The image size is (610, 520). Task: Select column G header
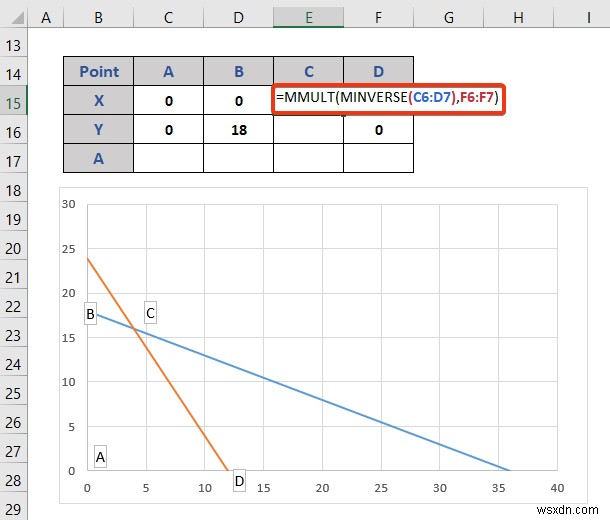[x=449, y=18]
